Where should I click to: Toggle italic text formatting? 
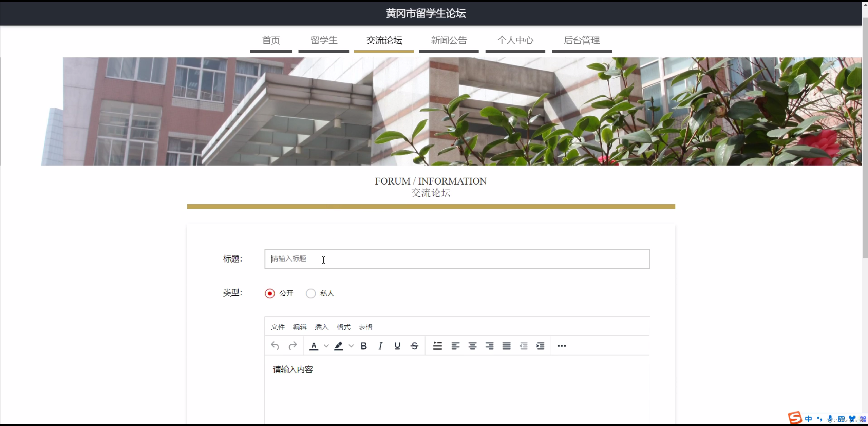[380, 346]
